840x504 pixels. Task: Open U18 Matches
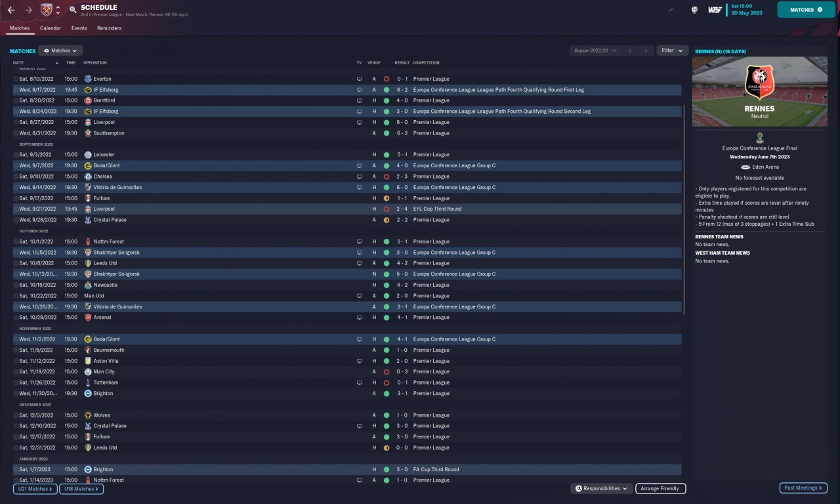coord(81,489)
